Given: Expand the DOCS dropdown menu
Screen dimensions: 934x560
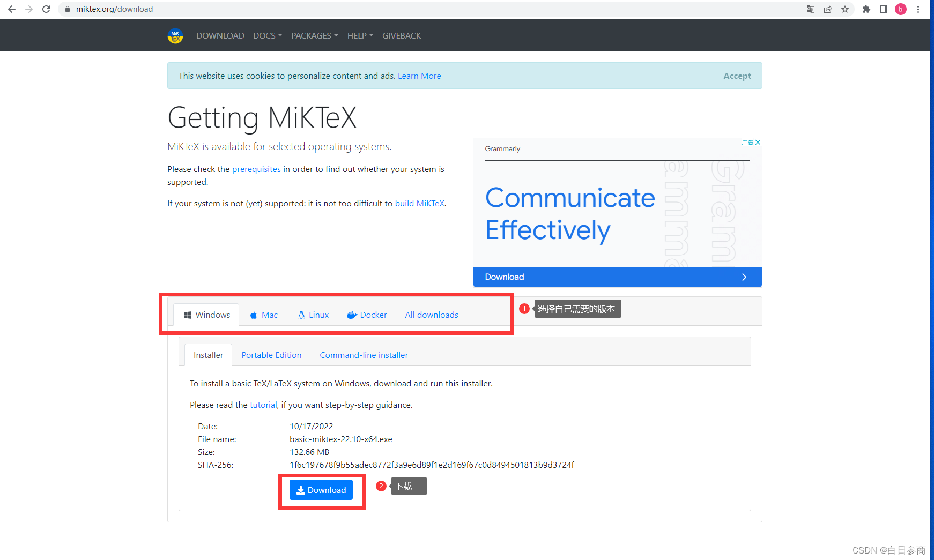Looking at the screenshot, I should [268, 36].
